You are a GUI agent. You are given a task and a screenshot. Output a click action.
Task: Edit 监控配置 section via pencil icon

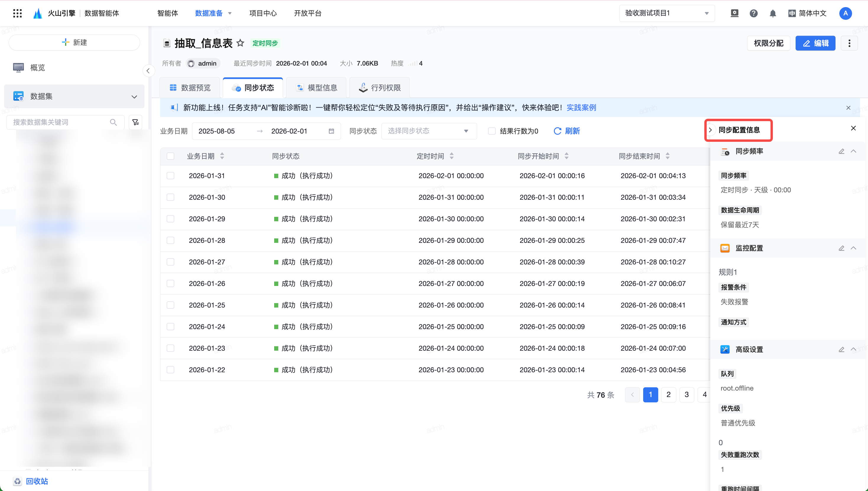[841, 248]
